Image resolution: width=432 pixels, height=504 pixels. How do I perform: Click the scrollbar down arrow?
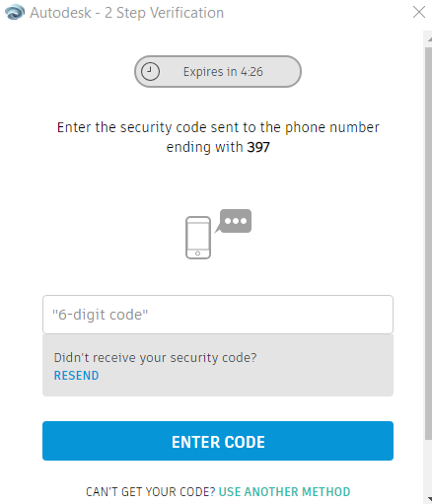click(428, 500)
